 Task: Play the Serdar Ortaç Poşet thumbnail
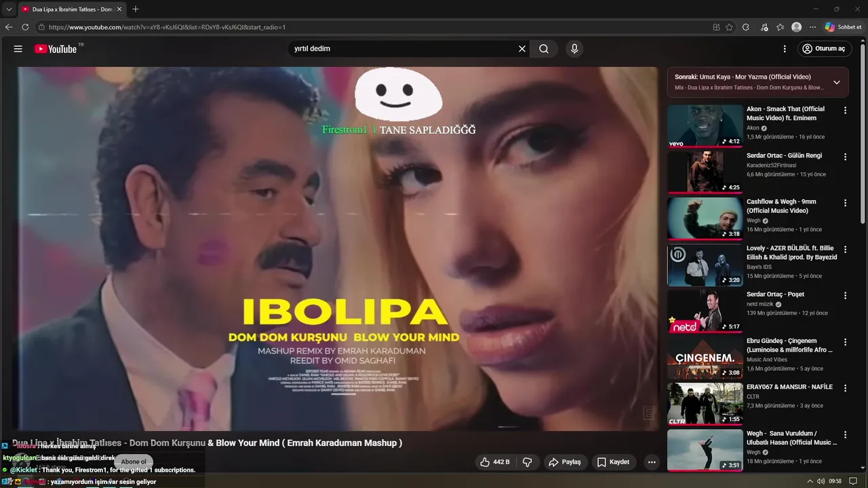point(705,310)
